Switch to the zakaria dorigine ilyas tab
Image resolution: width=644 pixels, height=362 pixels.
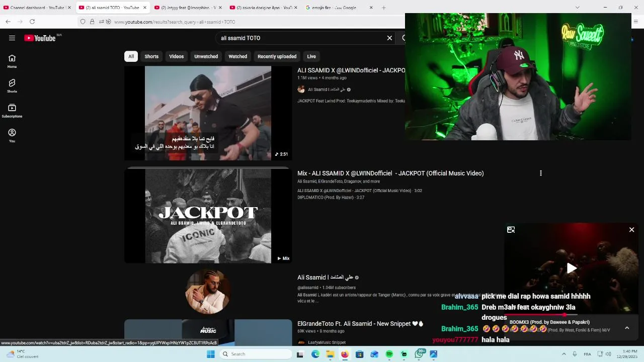(264, 8)
